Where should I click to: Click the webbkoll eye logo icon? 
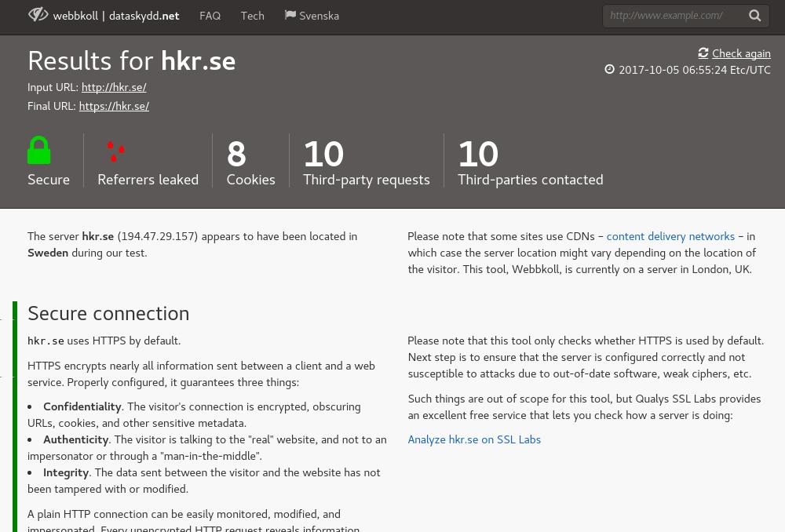click(x=38, y=14)
